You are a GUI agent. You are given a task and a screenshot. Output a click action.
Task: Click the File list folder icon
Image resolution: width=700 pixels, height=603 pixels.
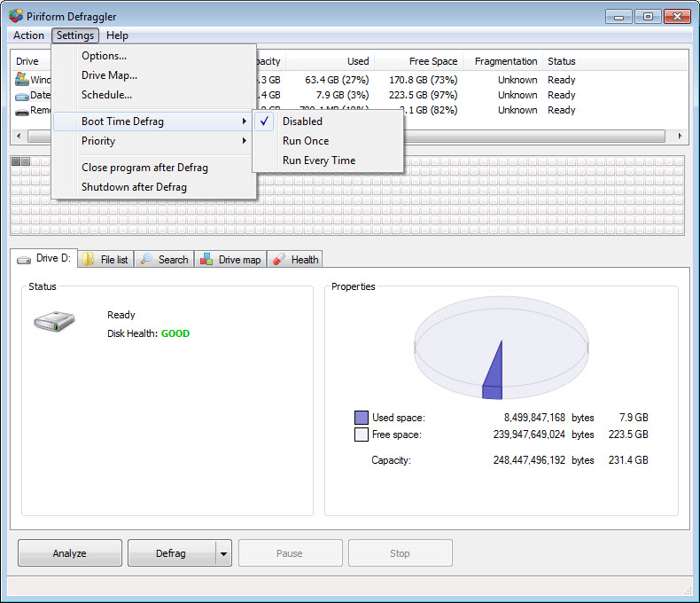point(88,259)
